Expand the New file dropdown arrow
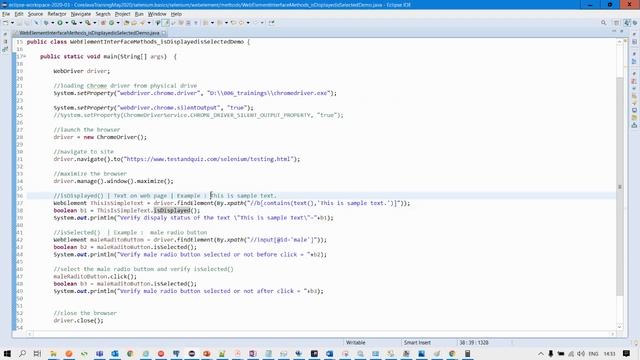Screen dimensions: 640x360 click(12, 23)
